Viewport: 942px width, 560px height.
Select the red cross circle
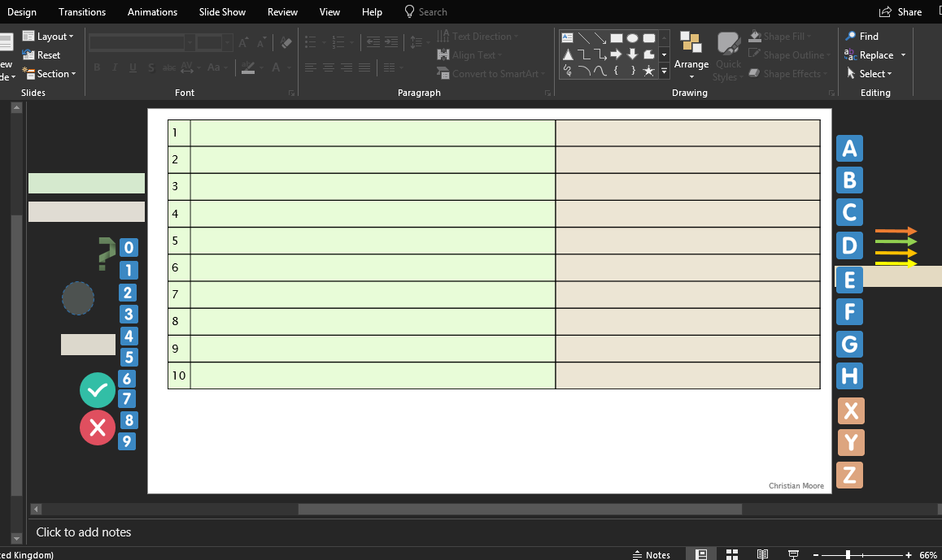click(98, 428)
